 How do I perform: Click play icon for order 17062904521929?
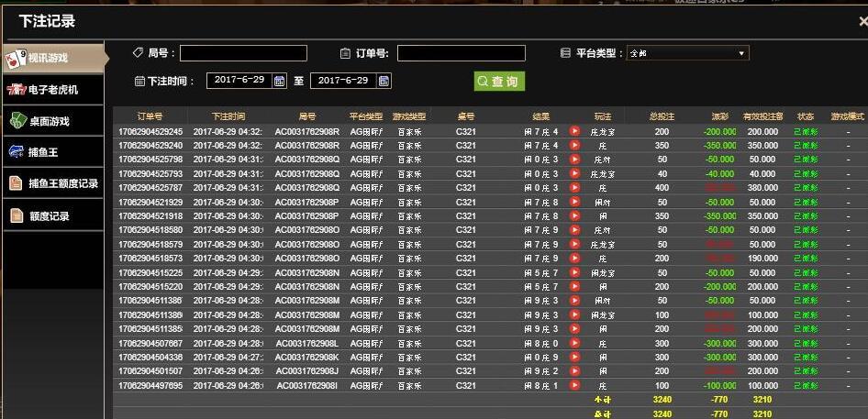click(574, 202)
